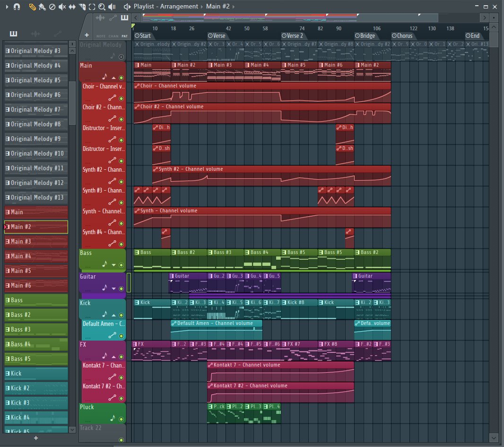
Task: Toggle mute on Original Melody track
Action: pos(121,57)
